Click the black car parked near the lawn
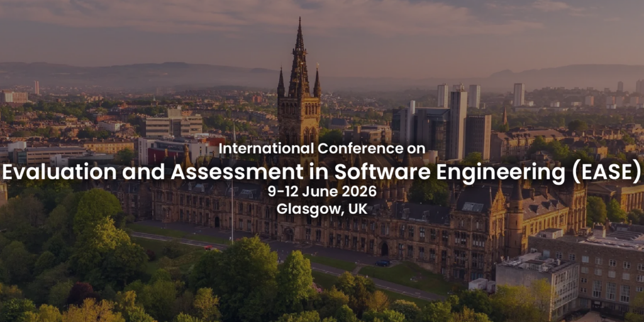Screen dimensions: 644x322 383,262
